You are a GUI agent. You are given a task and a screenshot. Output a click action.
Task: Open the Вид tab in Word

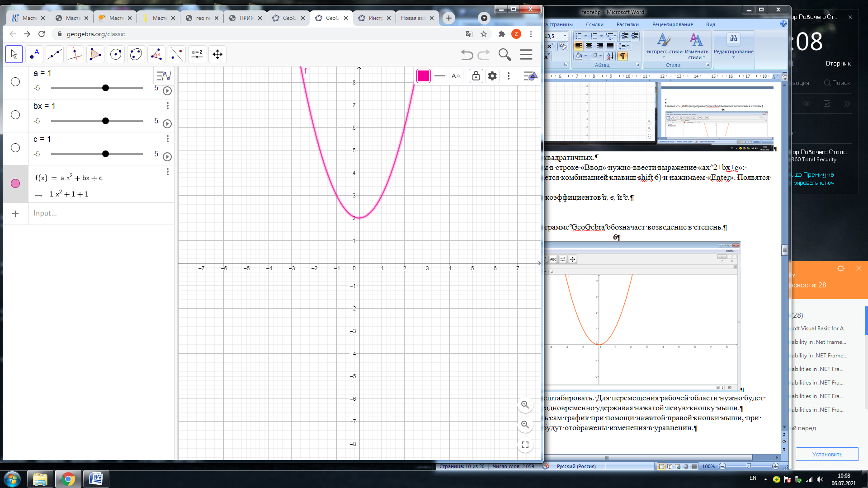click(x=711, y=24)
